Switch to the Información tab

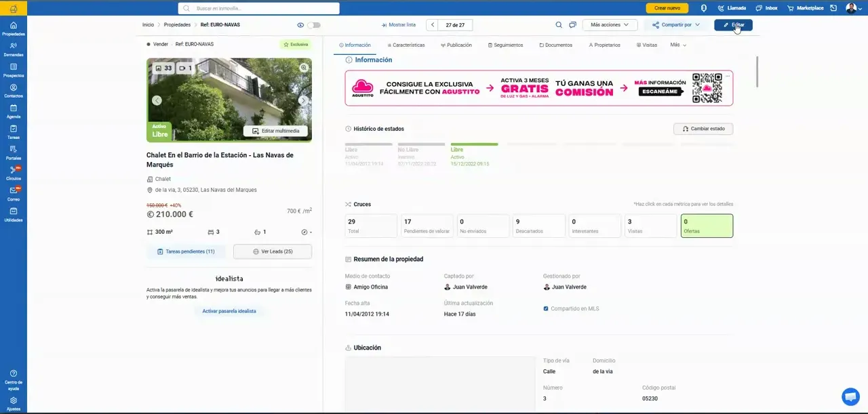pyautogui.click(x=355, y=45)
